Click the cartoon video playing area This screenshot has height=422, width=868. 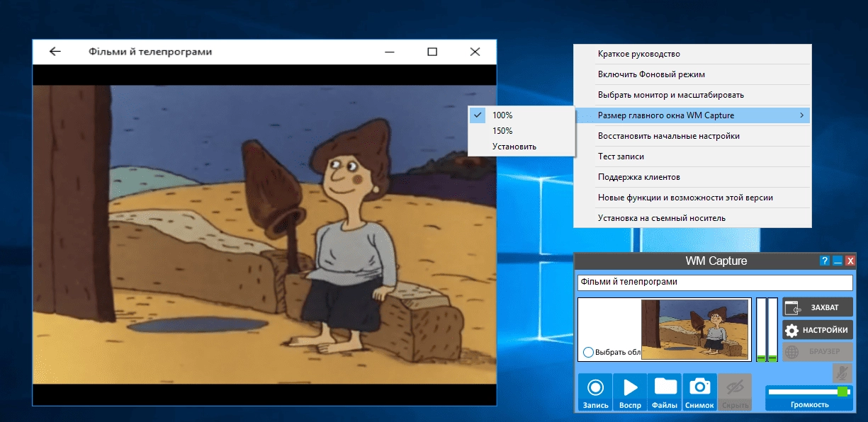pos(264,234)
